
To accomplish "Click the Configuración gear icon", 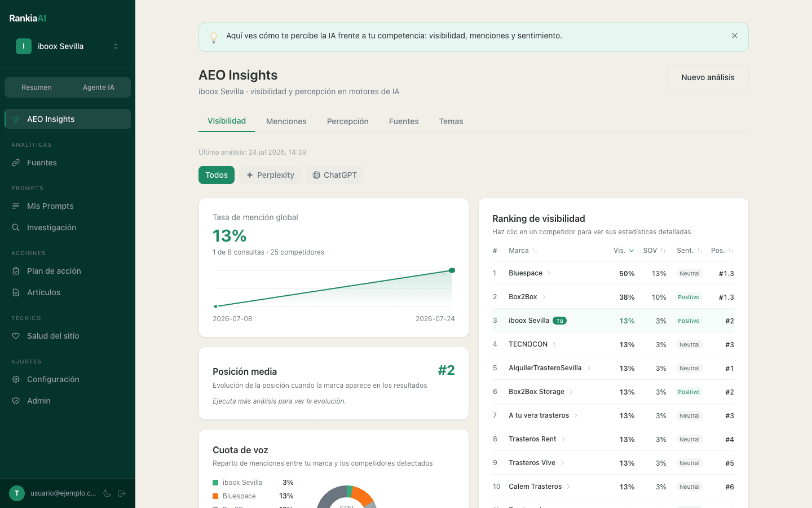I will pyautogui.click(x=16, y=379).
